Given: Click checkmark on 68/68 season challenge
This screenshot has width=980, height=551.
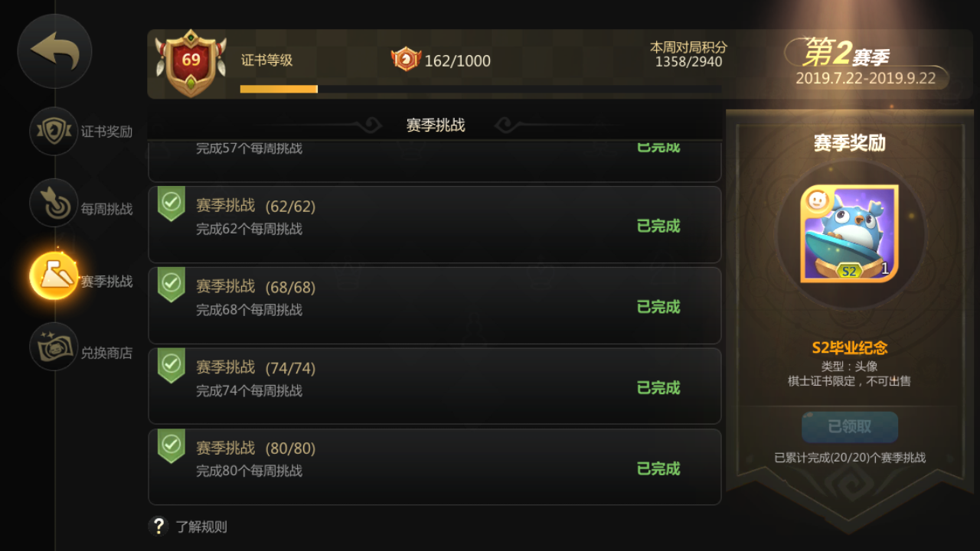Looking at the screenshot, I should [x=171, y=285].
